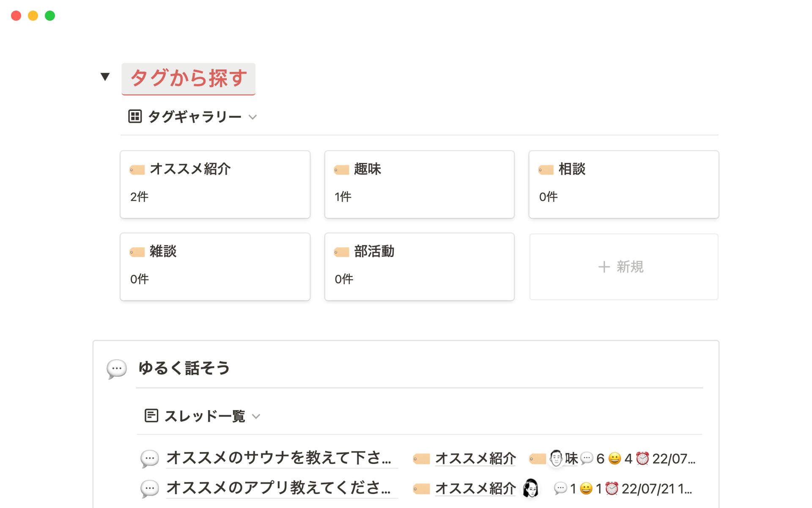Click the tag icon on 部活動 card
Image resolution: width=812 pixels, height=508 pixels.
[x=341, y=252]
